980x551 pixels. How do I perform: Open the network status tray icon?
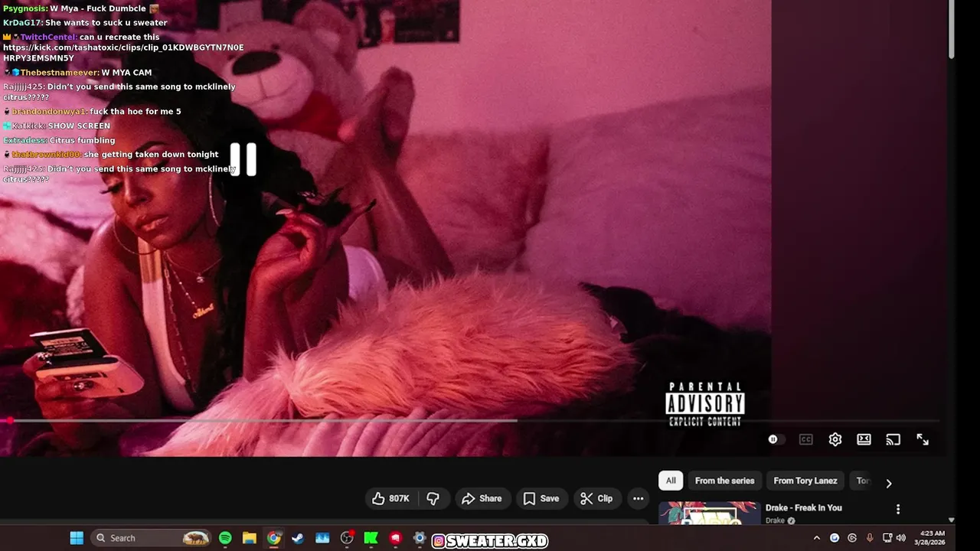point(887,538)
